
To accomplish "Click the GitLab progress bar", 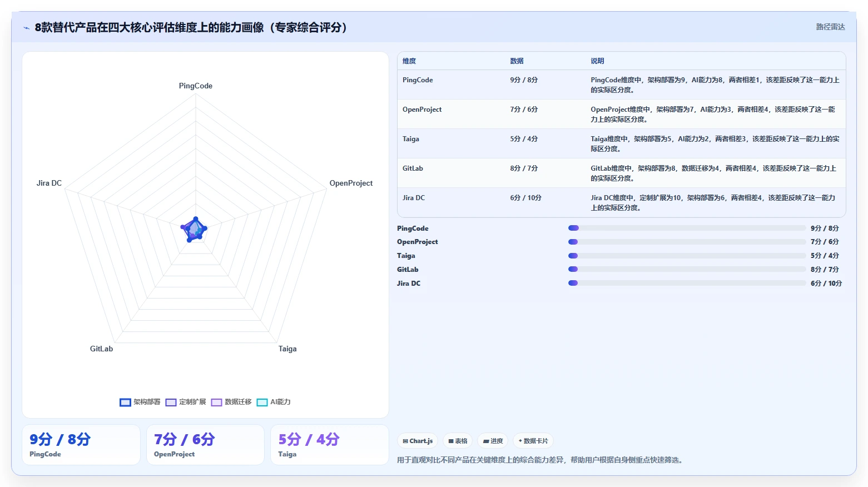I will (687, 269).
